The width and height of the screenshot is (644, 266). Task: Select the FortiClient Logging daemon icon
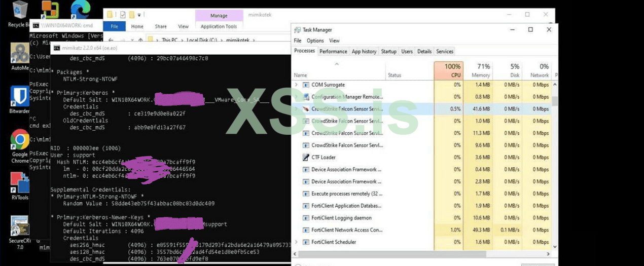306,218
